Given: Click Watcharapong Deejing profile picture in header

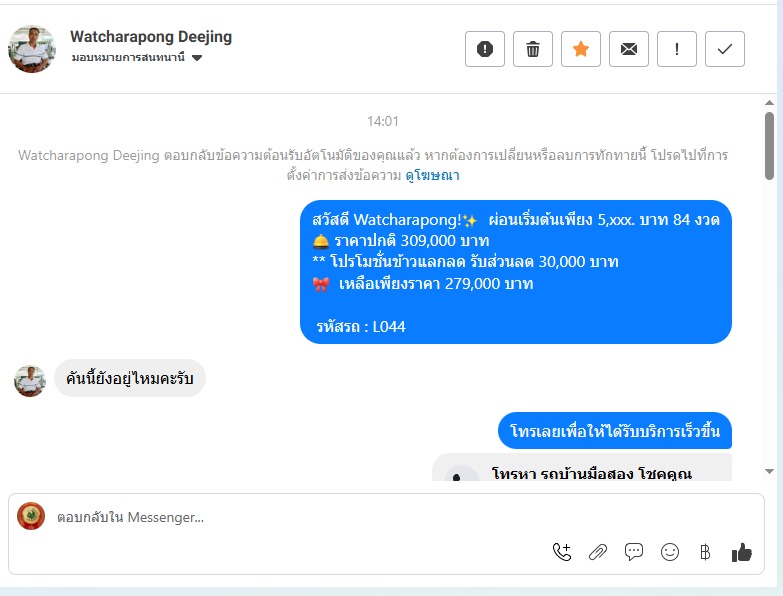Looking at the screenshot, I should coord(31,49).
